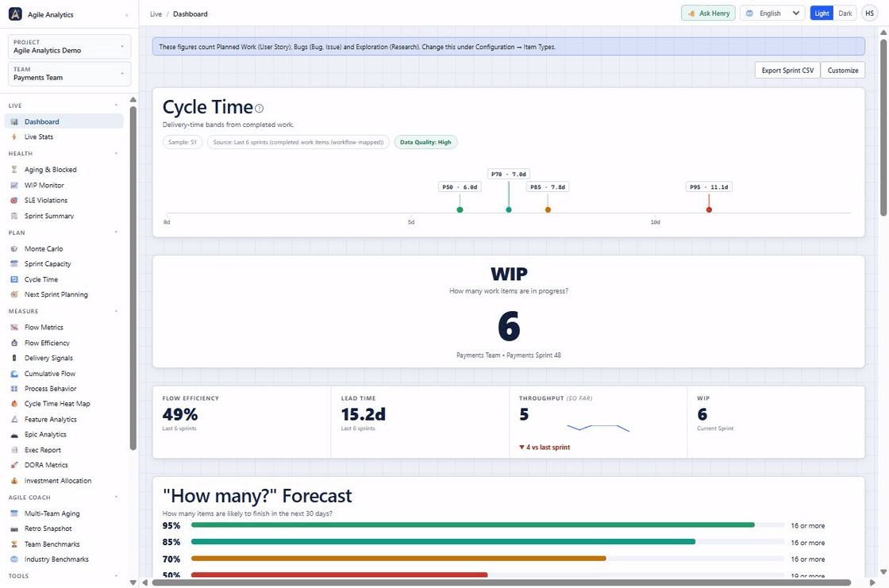Click the Dashboard sidebar icon

click(x=14, y=122)
